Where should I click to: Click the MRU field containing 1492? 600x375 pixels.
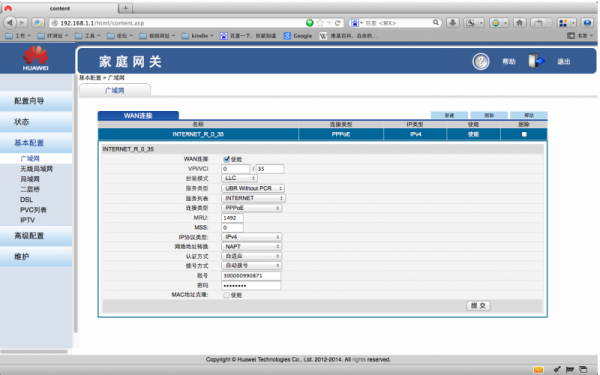point(232,218)
